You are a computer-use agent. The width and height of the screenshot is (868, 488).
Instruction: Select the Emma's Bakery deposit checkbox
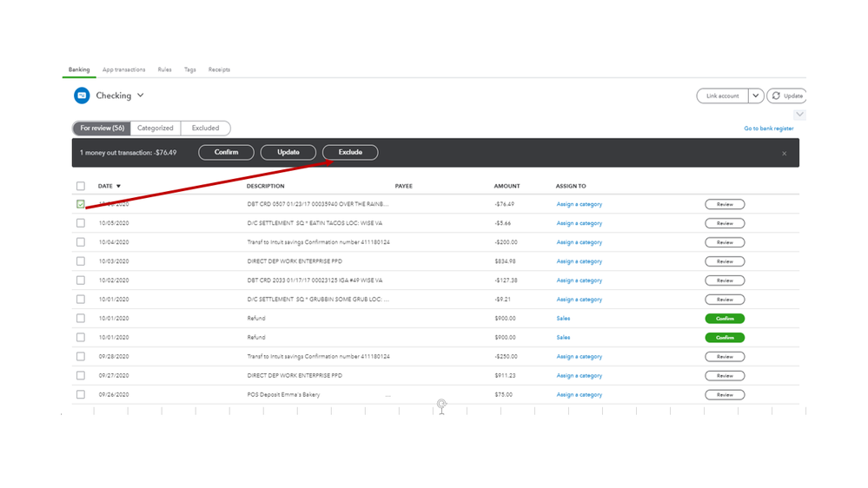point(81,394)
